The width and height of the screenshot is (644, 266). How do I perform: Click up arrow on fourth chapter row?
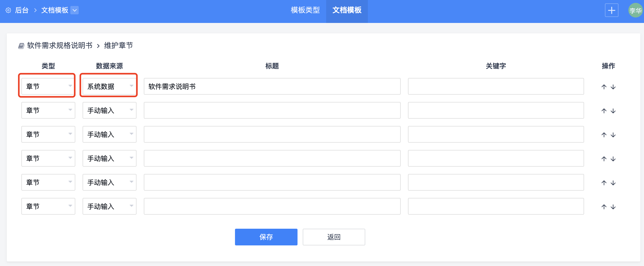604,159
